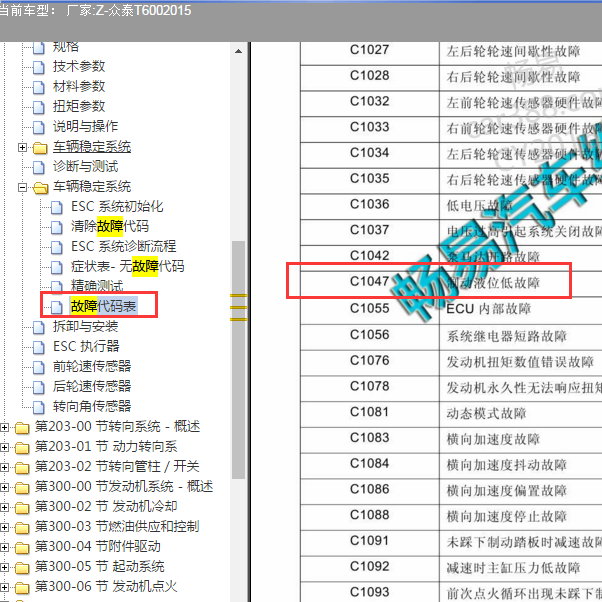The height and width of the screenshot is (602, 602).
Task: Expand 第300-04 节附件驱动 node
Action: 4,547
